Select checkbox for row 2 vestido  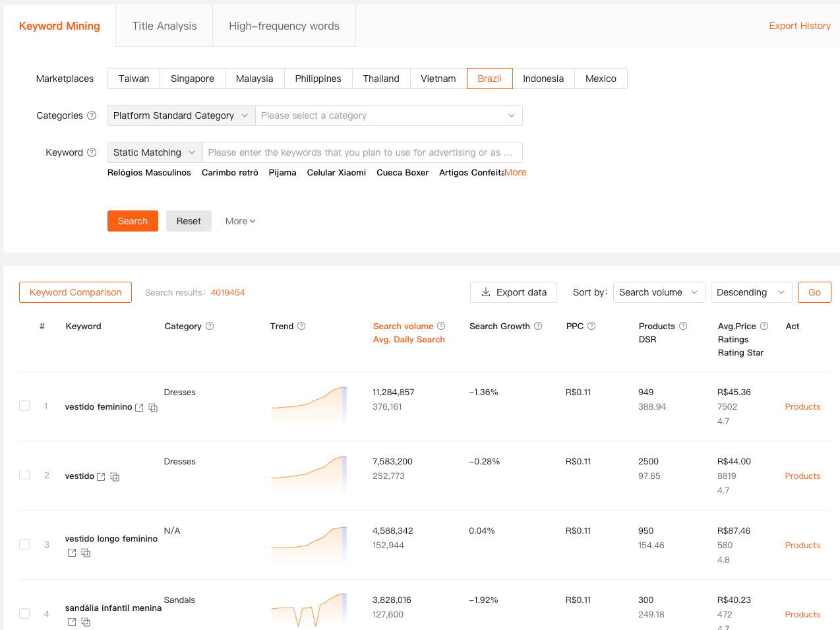coord(24,475)
